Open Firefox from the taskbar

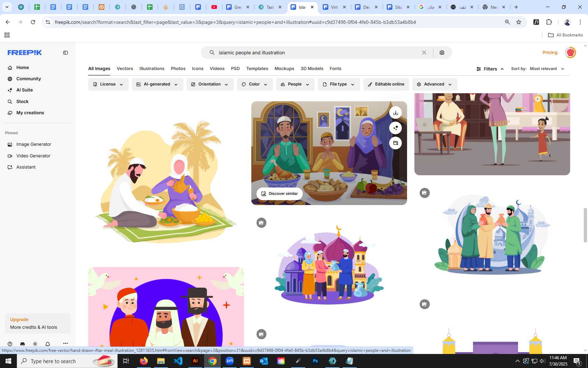(x=144, y=361)
